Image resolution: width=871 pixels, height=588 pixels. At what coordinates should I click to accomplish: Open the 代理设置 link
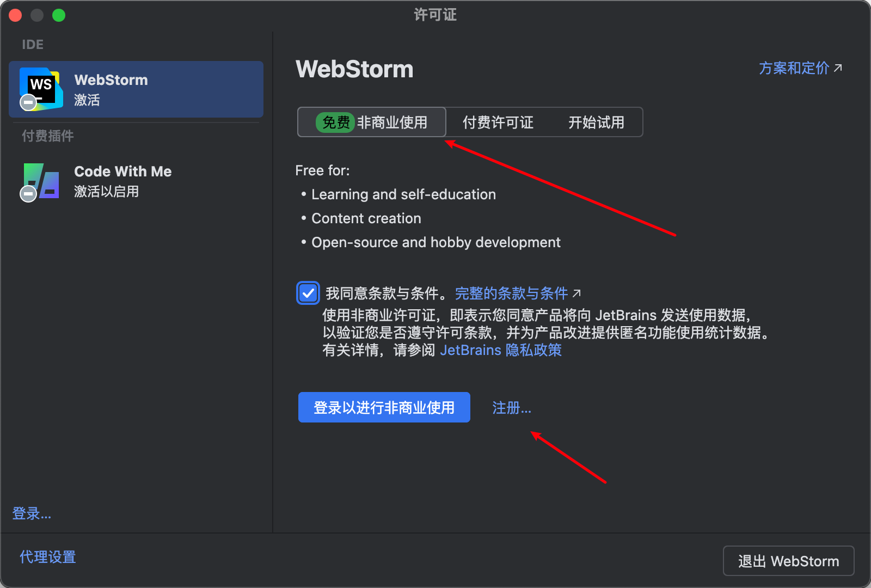47,556
